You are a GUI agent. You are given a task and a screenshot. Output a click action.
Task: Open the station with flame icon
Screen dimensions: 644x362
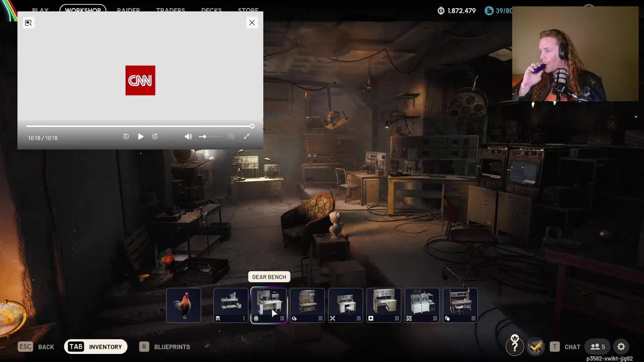(307, 305)
